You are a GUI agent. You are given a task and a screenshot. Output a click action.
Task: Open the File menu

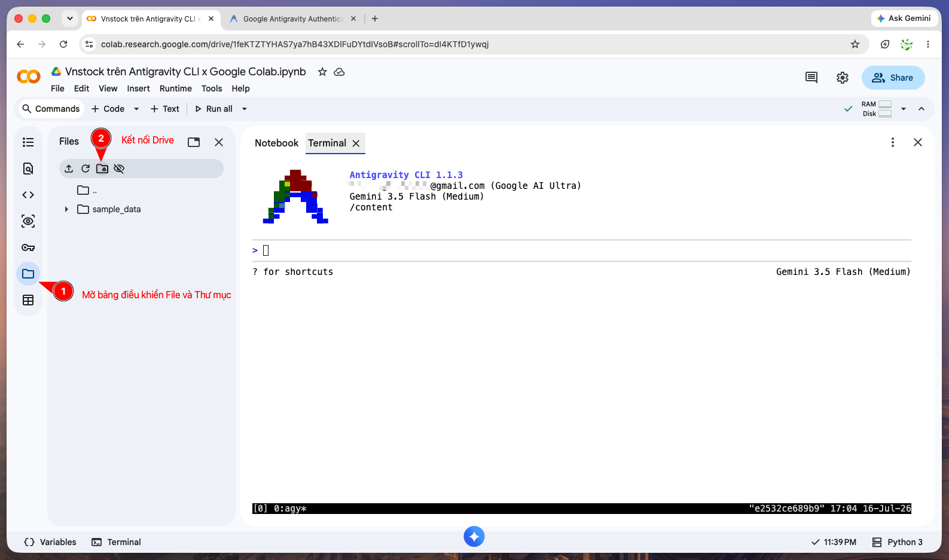tap(57, 88)
